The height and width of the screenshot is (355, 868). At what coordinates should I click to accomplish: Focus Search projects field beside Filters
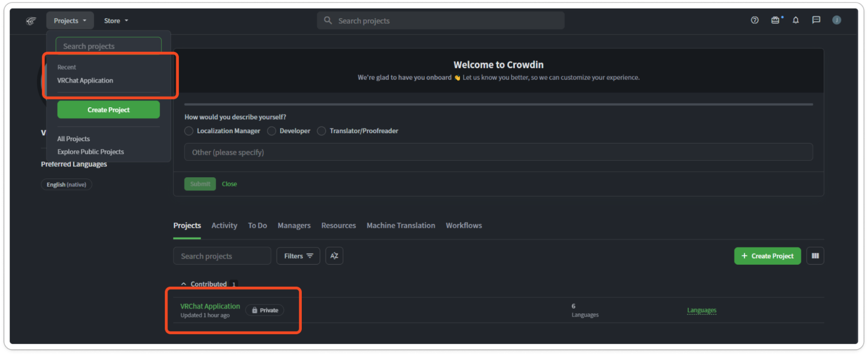(222, 256)
